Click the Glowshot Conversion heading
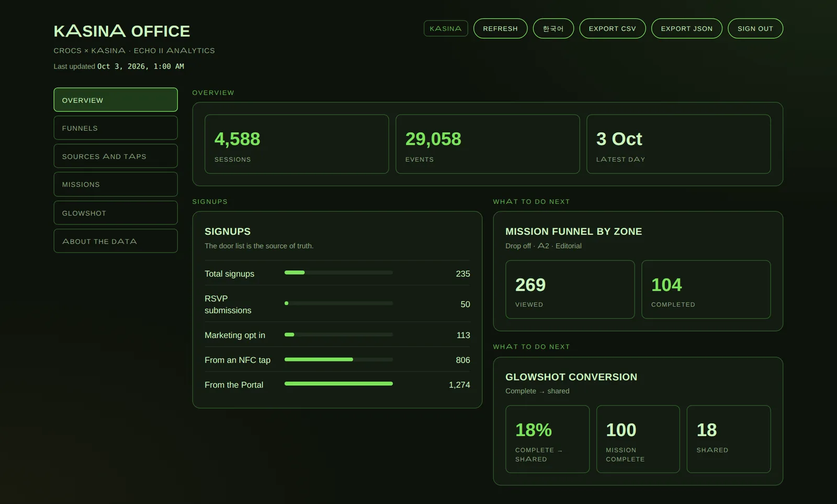This screenshot has height=504, width=837. pyautogui.click(x=571, y=377)
